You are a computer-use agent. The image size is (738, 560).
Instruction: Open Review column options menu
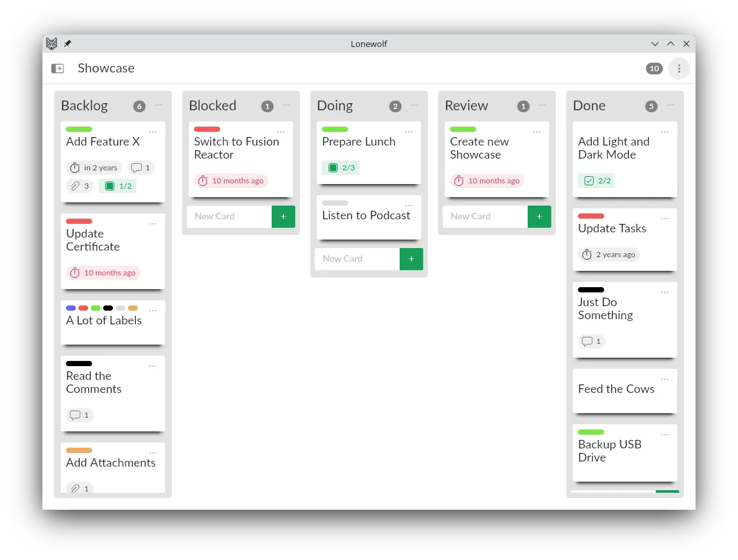pos(543,105)
